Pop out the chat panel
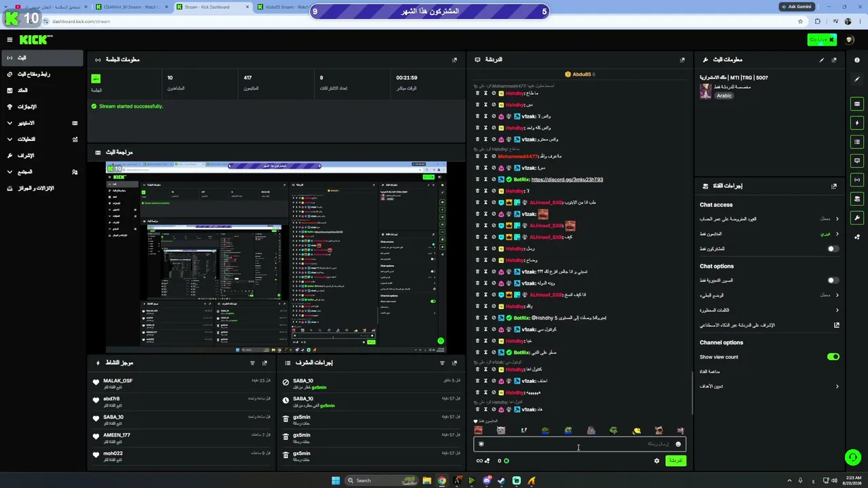The image size is (868, 488). (682, 60)
